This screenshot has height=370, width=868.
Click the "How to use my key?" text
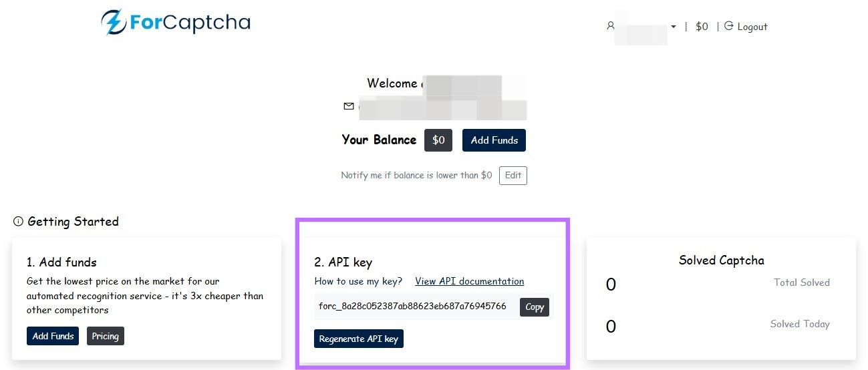358,281
